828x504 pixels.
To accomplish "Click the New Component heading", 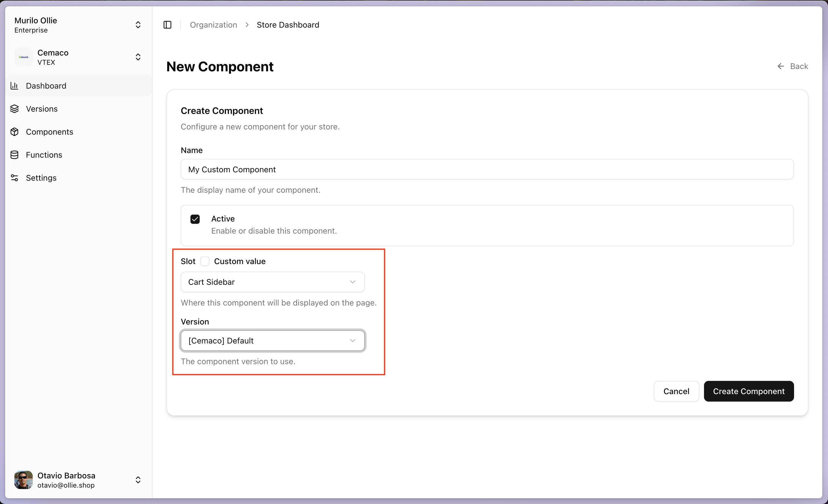I will tap(220, 66).
